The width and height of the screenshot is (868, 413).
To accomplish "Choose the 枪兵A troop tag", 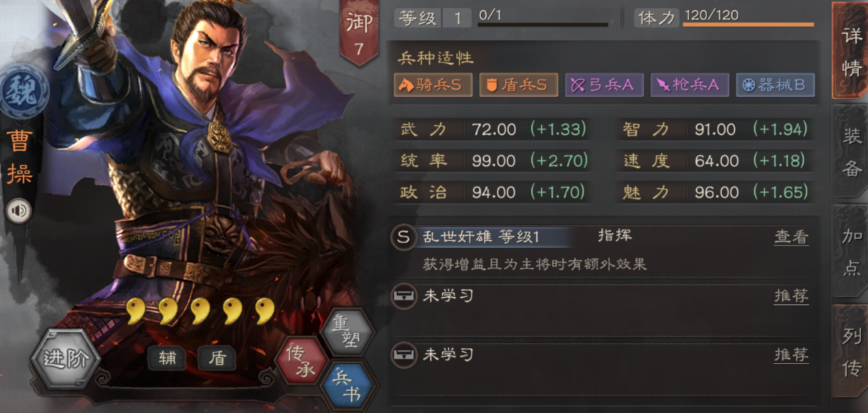I will (x=690, y=85).
